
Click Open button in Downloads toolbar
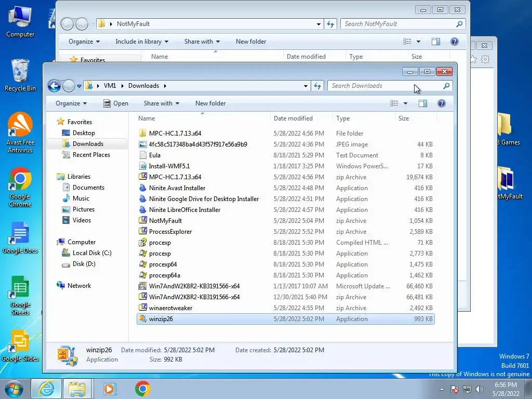point(116,103)
